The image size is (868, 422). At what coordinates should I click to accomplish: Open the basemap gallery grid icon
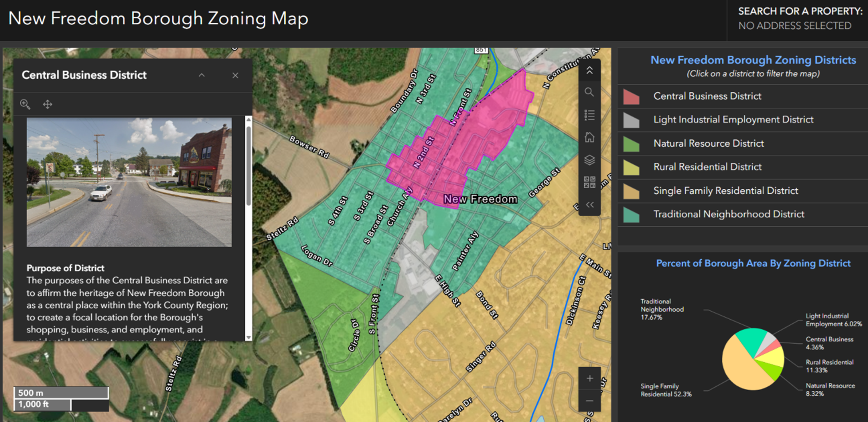[x=589, y=182]
